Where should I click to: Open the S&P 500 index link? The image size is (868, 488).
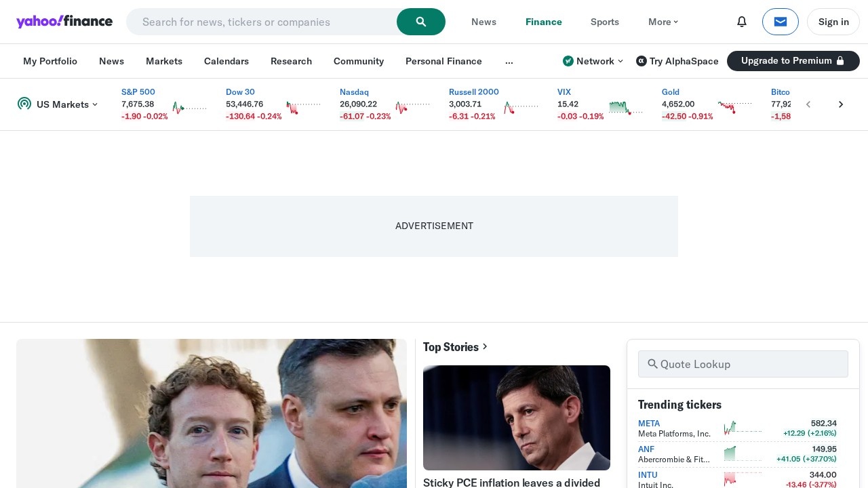(138, 92)
